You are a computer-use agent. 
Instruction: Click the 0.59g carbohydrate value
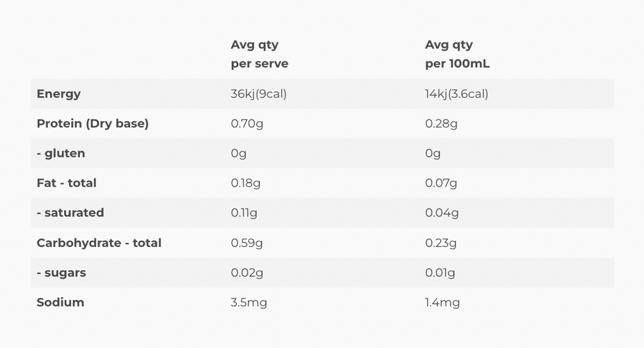(x=246, y=243)
